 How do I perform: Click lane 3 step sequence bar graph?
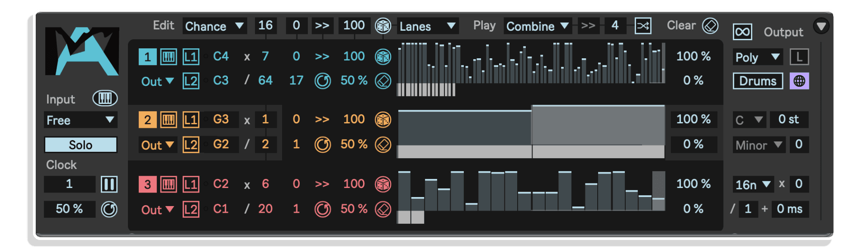pos(531,197)
